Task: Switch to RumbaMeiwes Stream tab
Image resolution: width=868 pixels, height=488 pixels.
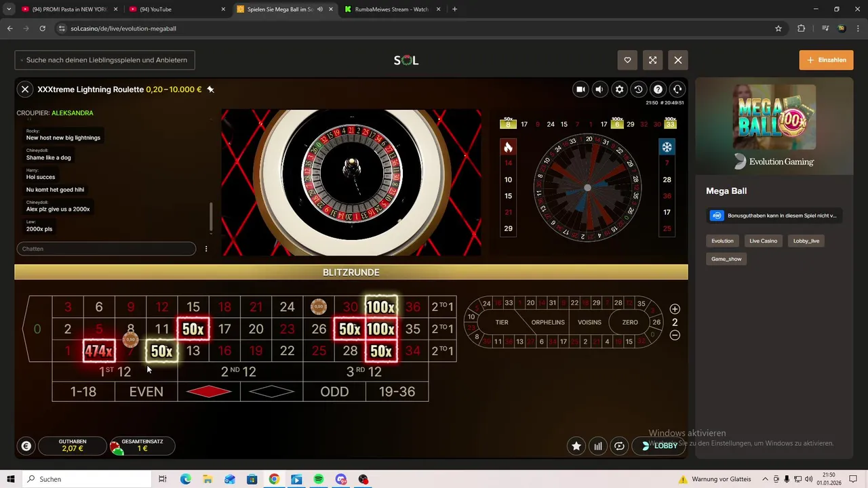Action: click(x=391, y=9)
